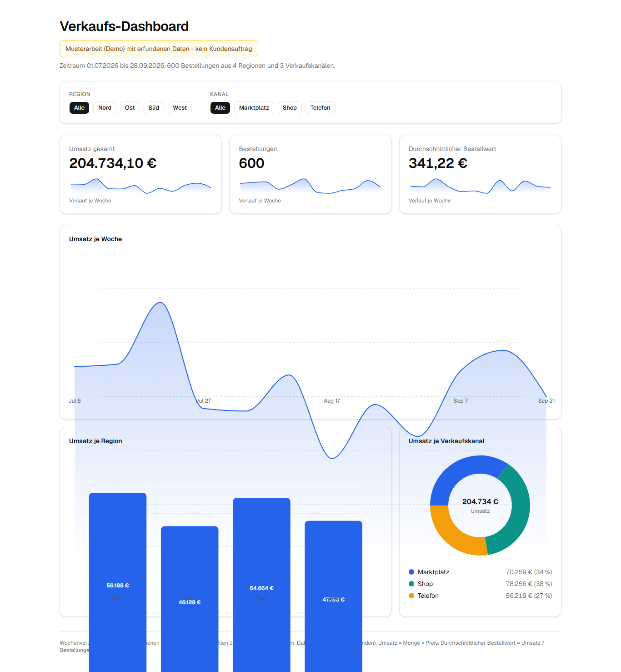Click the "Sep 7" axis label
This screenshot has width=621, height=672.
461,401
